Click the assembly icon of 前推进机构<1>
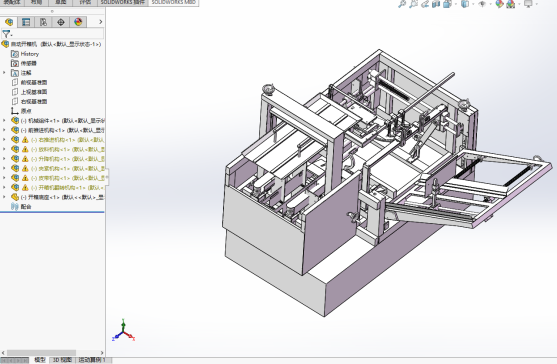557x364 pixels. 15,130
